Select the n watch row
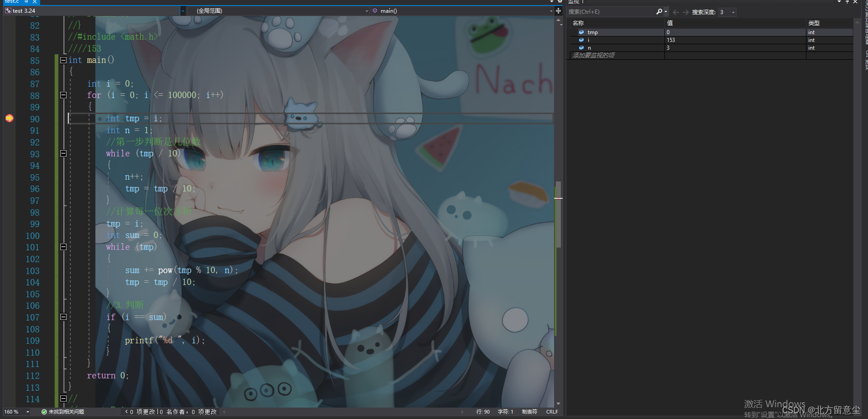 tap(711, 48)
